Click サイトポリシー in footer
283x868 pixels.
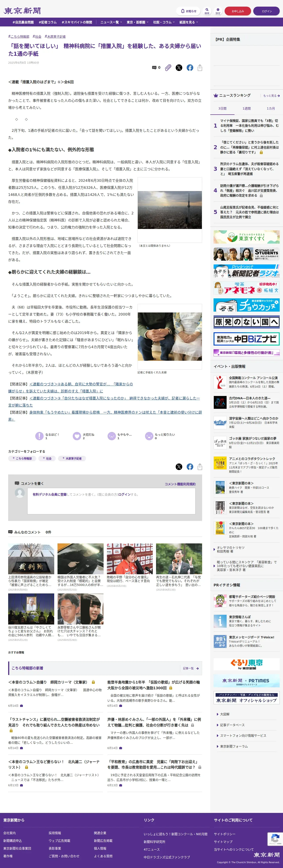(225, 834)
